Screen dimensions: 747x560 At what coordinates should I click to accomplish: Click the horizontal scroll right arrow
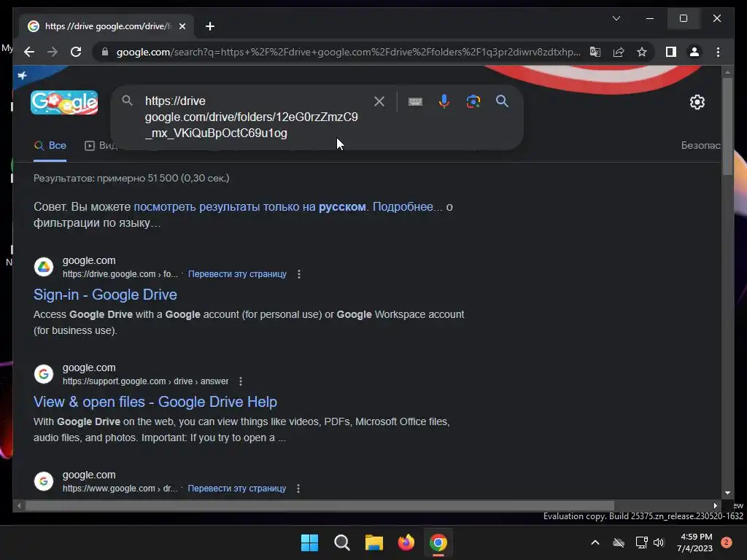pyautogui.click(x=715, y=506)
